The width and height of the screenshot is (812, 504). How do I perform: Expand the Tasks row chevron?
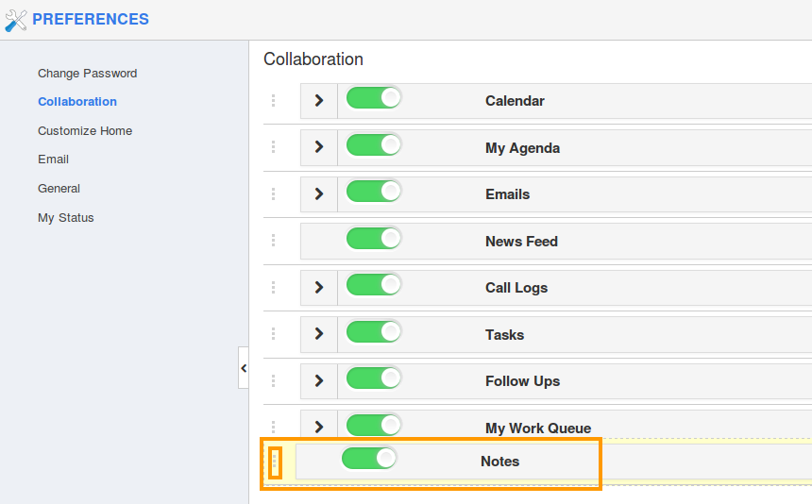[x=319, y=334]
